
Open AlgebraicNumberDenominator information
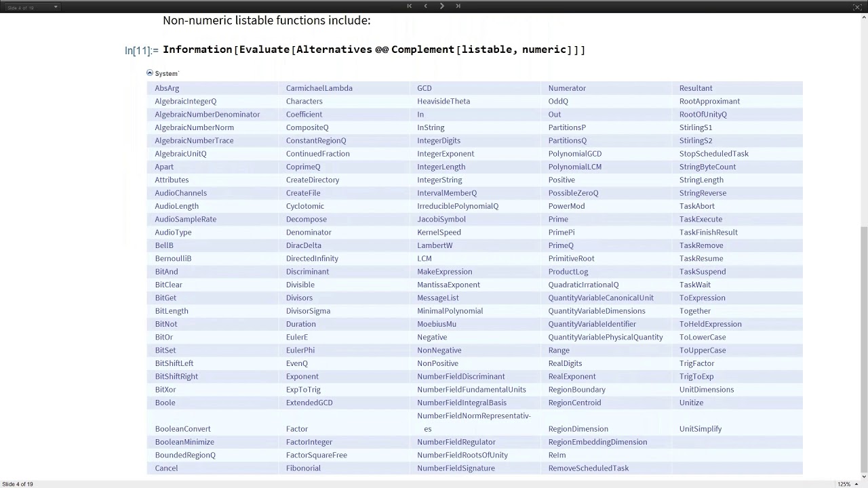(x=207, y=115)
